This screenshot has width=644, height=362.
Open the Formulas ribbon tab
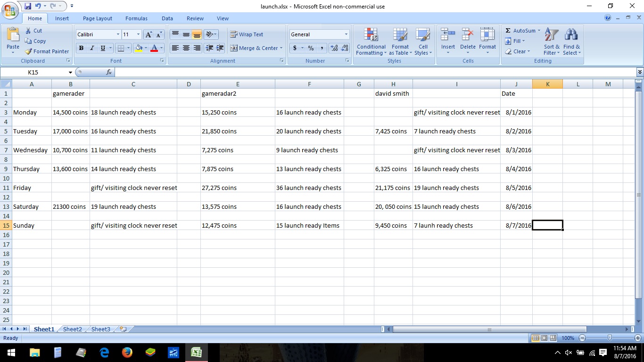tap(136, 18)
